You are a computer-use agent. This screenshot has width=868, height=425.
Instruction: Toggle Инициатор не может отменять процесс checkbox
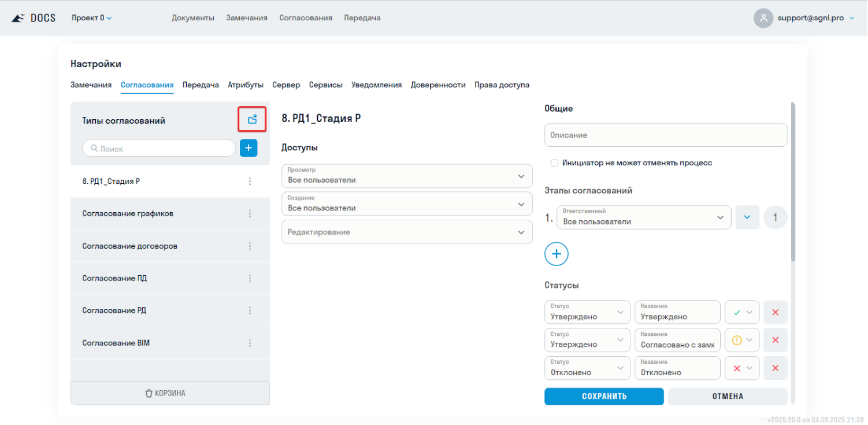click(555, 163)
